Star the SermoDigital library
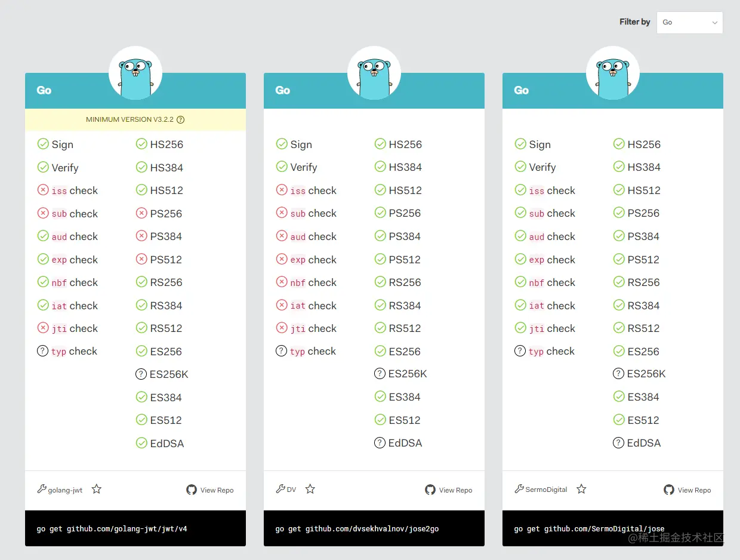740x560 pixels. coord(581,490)
